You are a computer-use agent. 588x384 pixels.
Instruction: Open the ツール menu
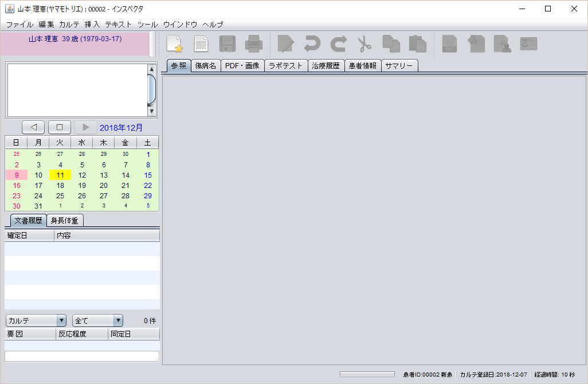point(147,25)
